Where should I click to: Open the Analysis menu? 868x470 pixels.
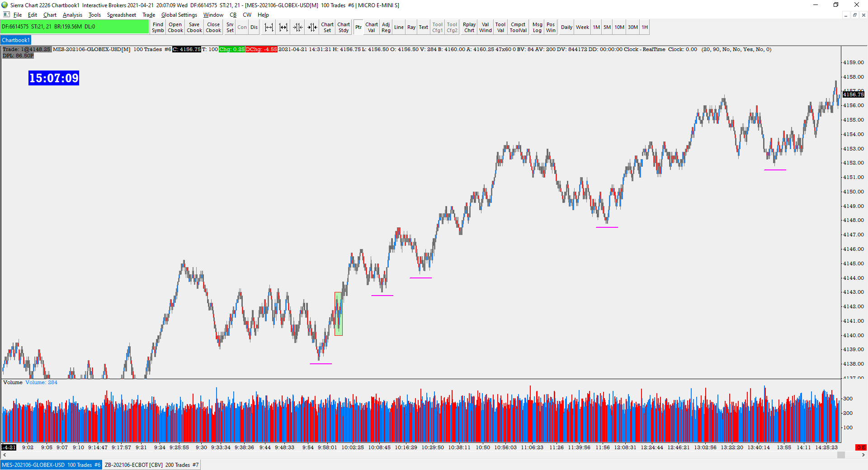[72, 15]
